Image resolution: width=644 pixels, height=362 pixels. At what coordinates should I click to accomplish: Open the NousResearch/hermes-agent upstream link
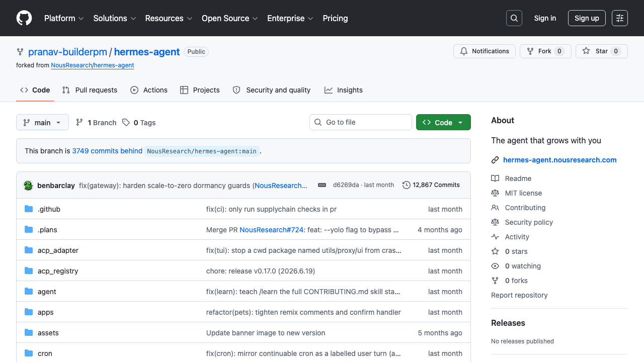[93, 65]
